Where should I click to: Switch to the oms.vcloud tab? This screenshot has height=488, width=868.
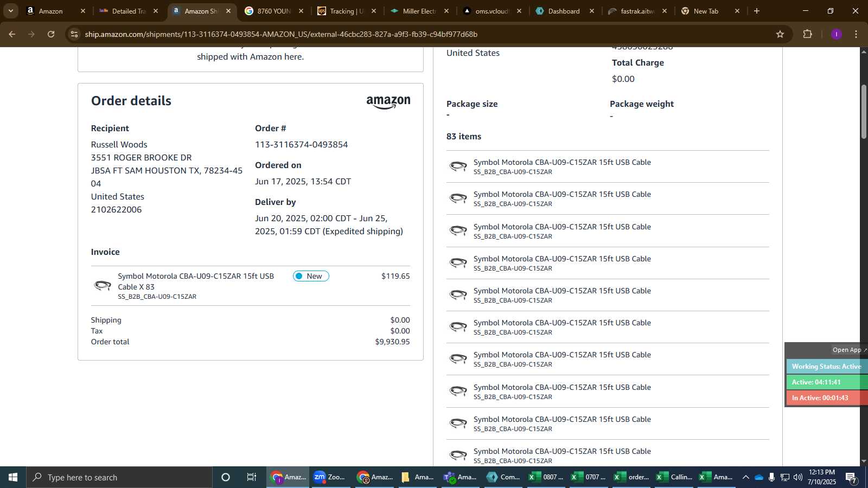pos(492,11)
